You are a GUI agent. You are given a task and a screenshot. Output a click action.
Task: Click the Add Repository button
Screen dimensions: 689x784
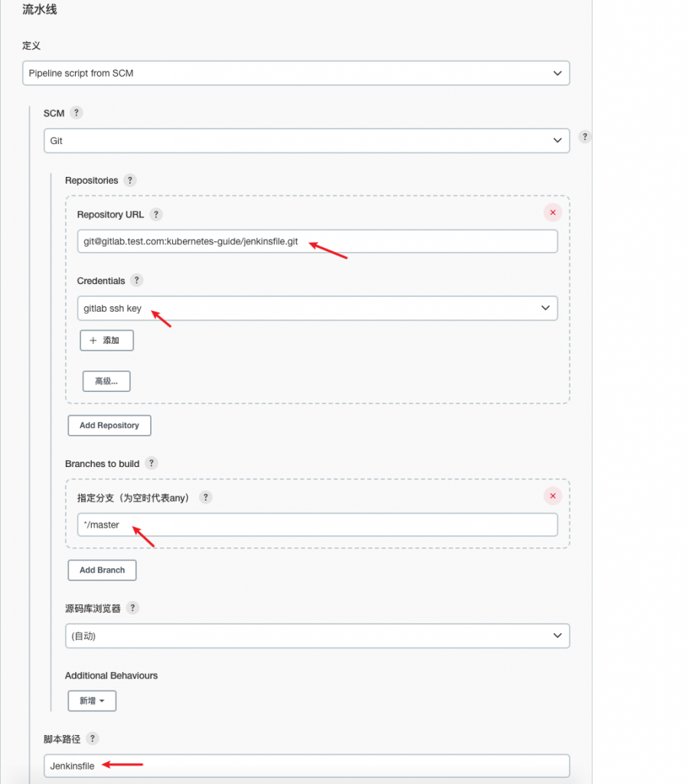tap(109, 426)
